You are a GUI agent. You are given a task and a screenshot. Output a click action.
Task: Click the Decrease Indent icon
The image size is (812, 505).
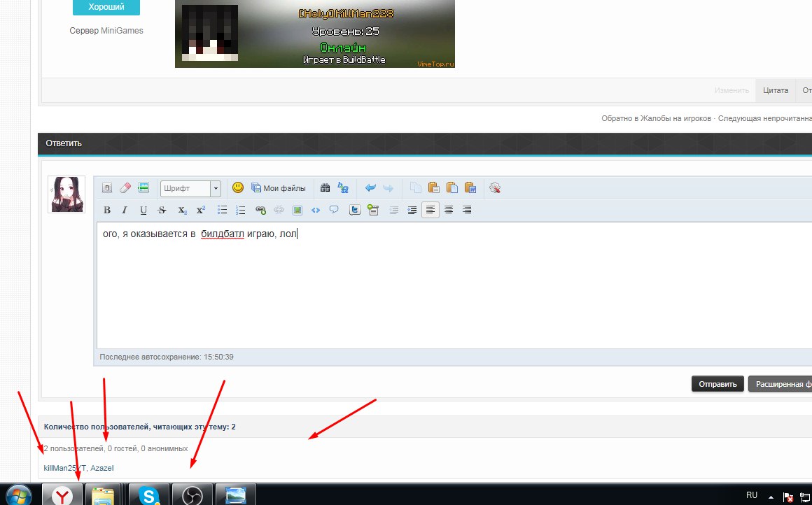[393, 210]
